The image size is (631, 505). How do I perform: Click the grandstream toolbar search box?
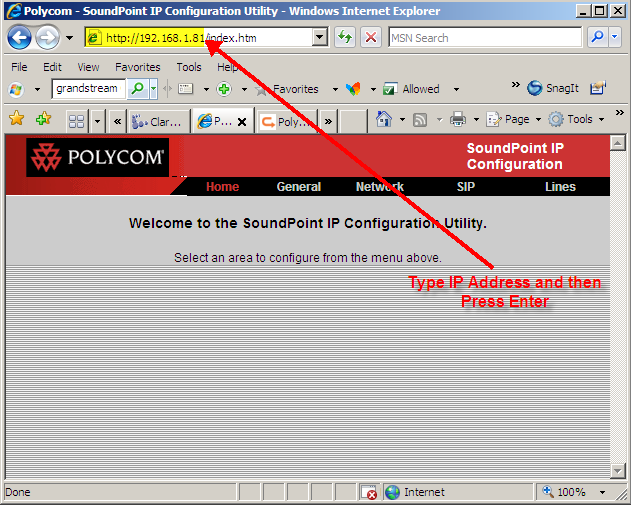tap(89, 89)
